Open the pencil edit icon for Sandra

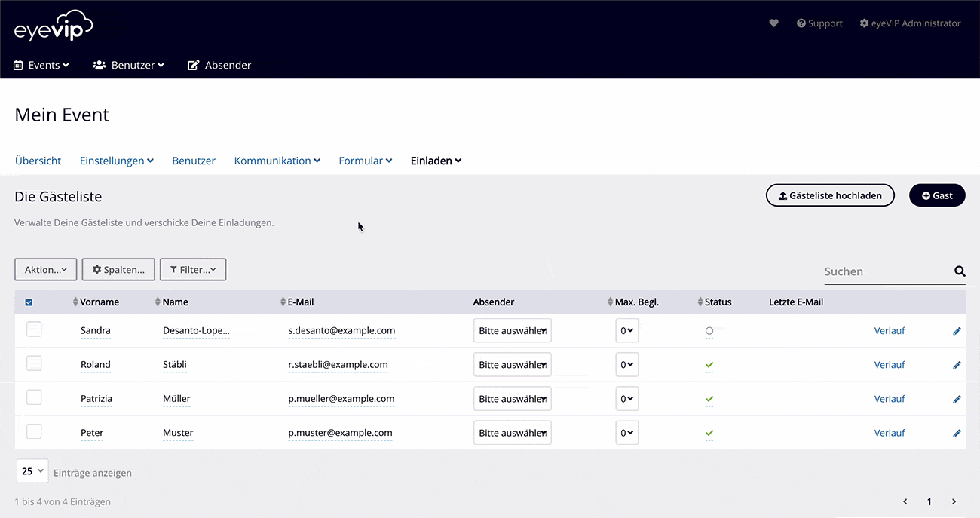coord(957,330)
